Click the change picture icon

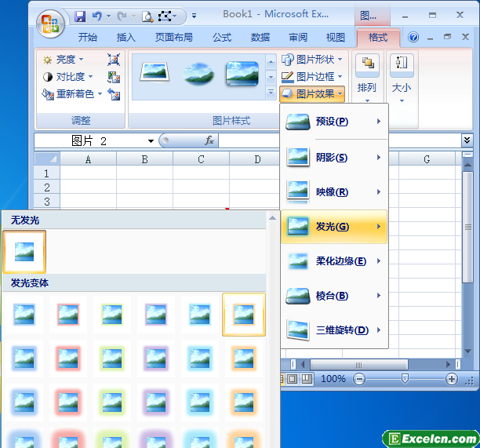(114, 77)
